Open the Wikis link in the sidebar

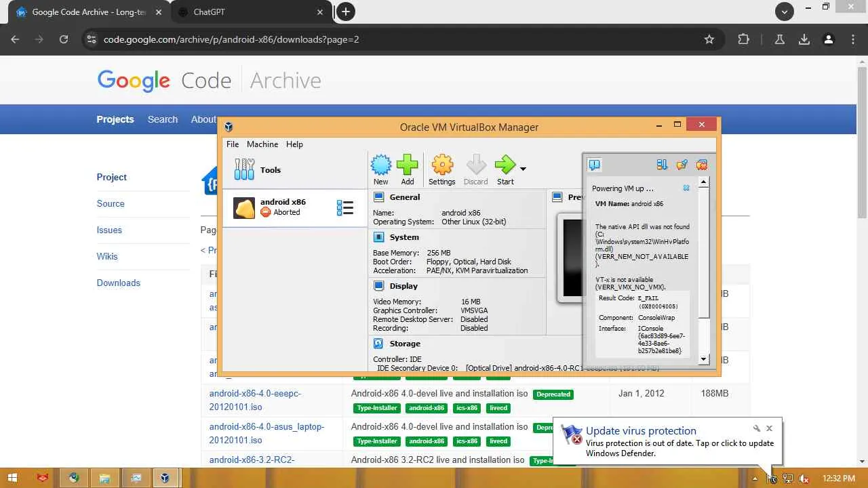pyautogui.click(x=107, y=256)
